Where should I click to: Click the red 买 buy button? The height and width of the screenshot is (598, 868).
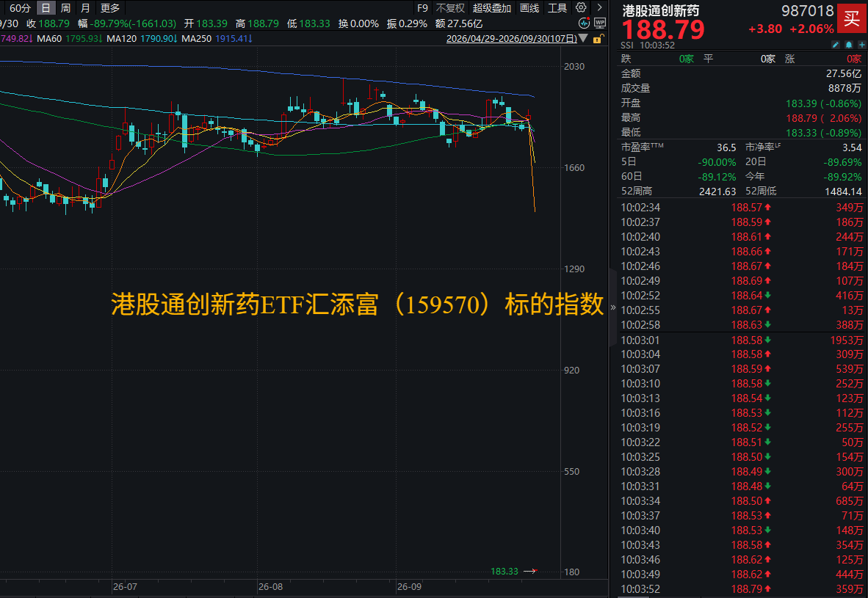852,18
